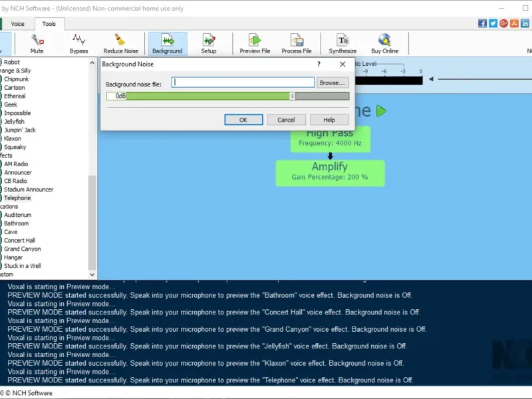Click the voice list scroll down arrow
Image resolution: width=532 pixels, height=399 pixels.
tap(92, 275)
